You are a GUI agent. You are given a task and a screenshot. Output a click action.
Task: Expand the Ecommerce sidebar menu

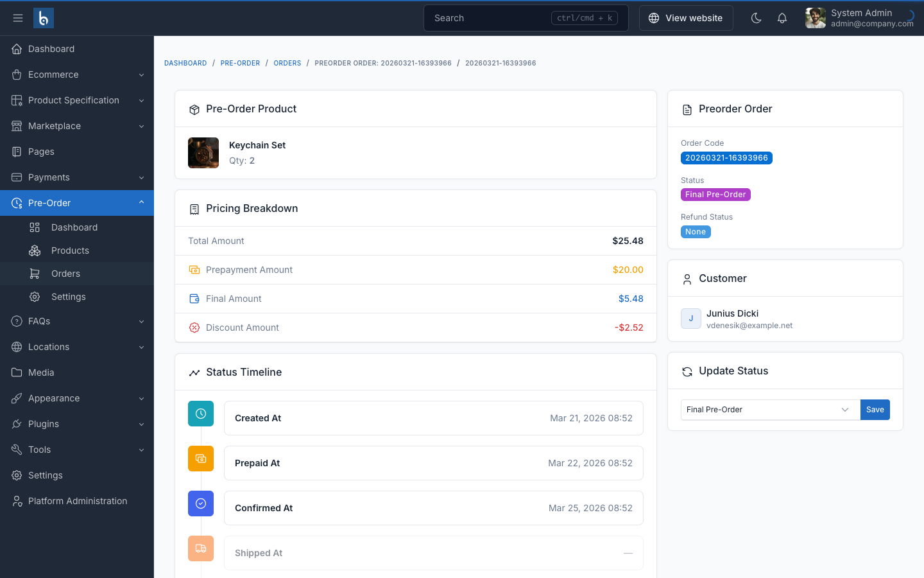click(x=77, y=74)
